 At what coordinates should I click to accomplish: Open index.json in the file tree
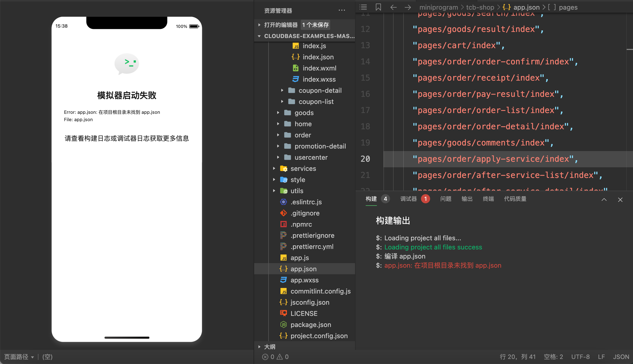click(x=318, y=57)
